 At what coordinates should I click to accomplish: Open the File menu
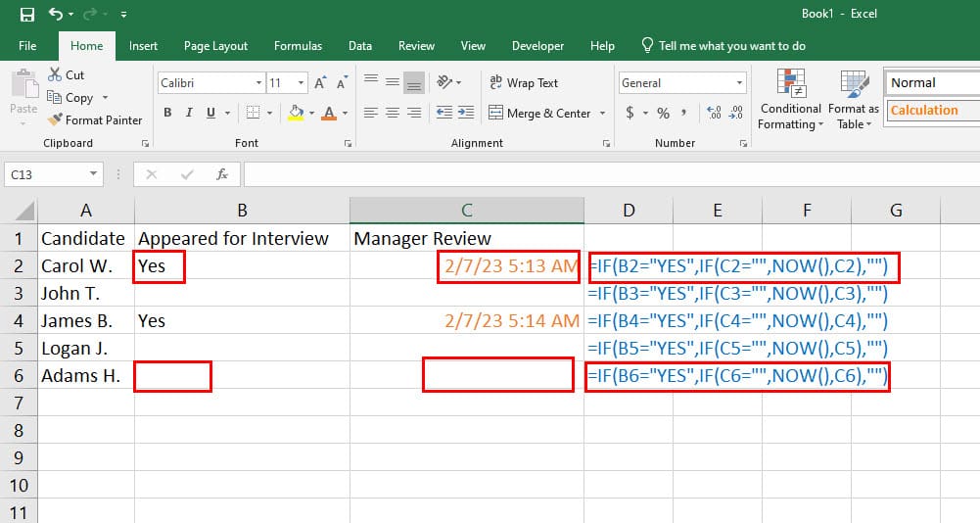(x=27, y=46)
